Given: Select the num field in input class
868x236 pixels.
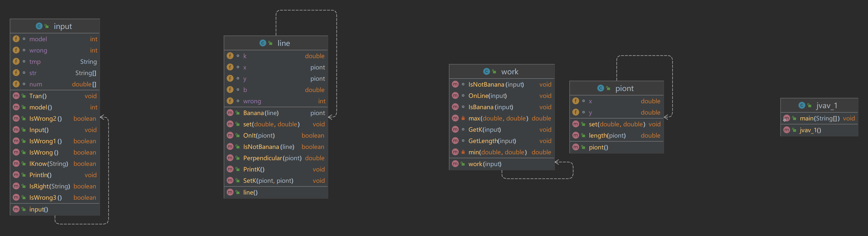Looking at the screenshot, I should [36, 84].
